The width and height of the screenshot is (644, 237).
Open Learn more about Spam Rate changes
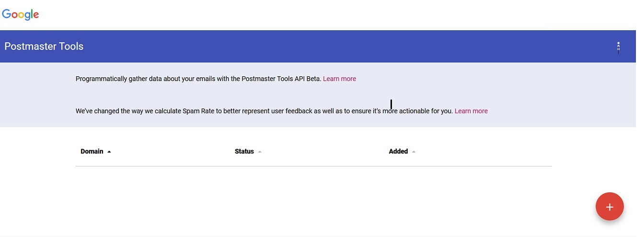(x=471, y=111)
